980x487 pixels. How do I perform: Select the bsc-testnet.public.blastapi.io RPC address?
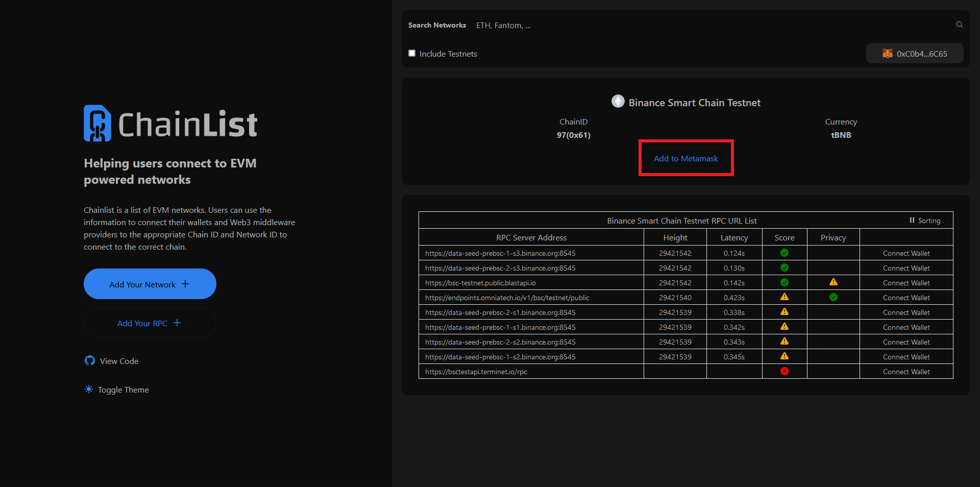point(480,283)
